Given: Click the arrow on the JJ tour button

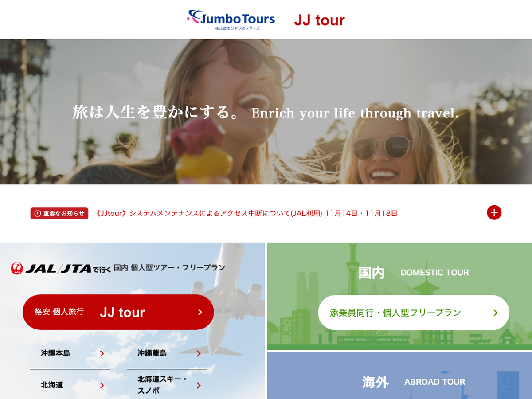Looking at the screenshot, I should click(200, 312).
